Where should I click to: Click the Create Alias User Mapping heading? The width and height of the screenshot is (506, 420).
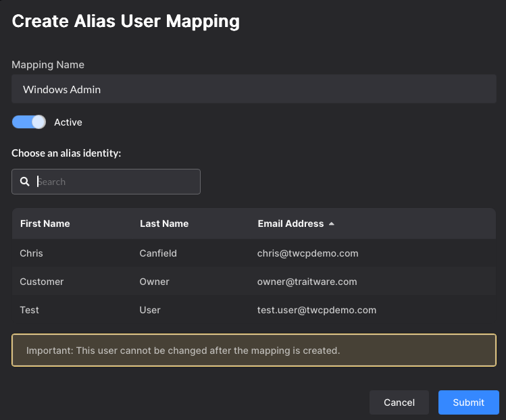click(x=126, y=21)
